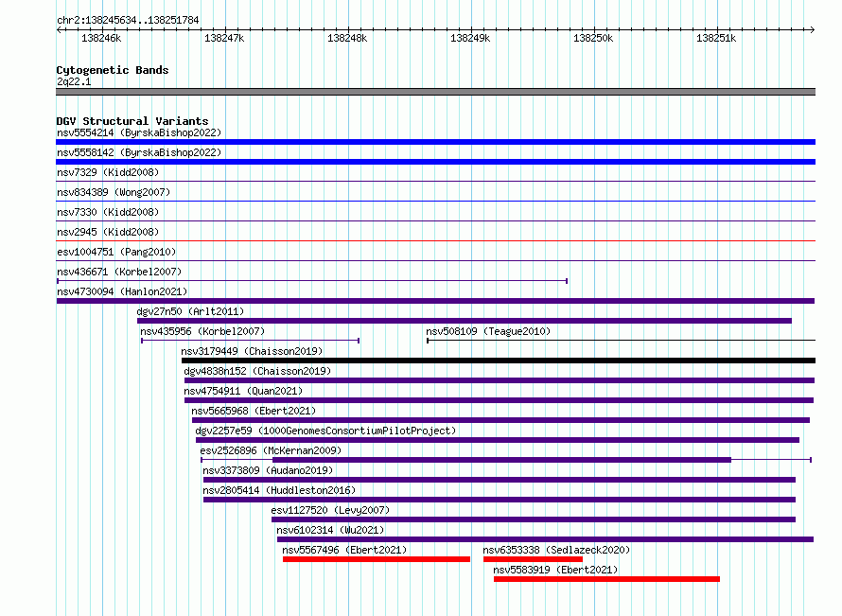Open nsv6353338 (Sedlazeck2020) label

coord(556,550)
